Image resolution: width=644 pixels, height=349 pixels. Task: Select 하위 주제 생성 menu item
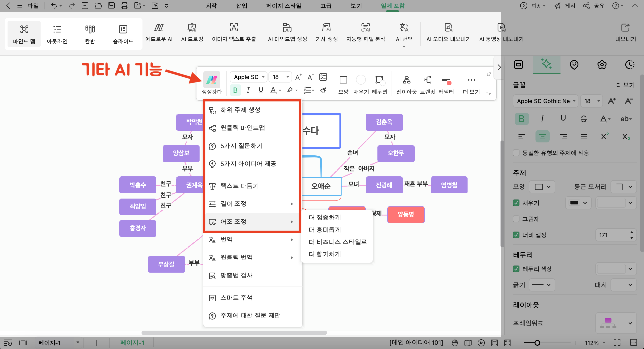pyautogui.click(x=252, y=110)
